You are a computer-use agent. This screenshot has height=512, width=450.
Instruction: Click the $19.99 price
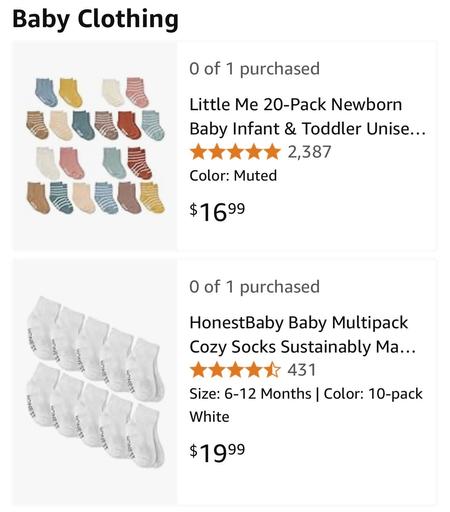[x=217, y=453]
